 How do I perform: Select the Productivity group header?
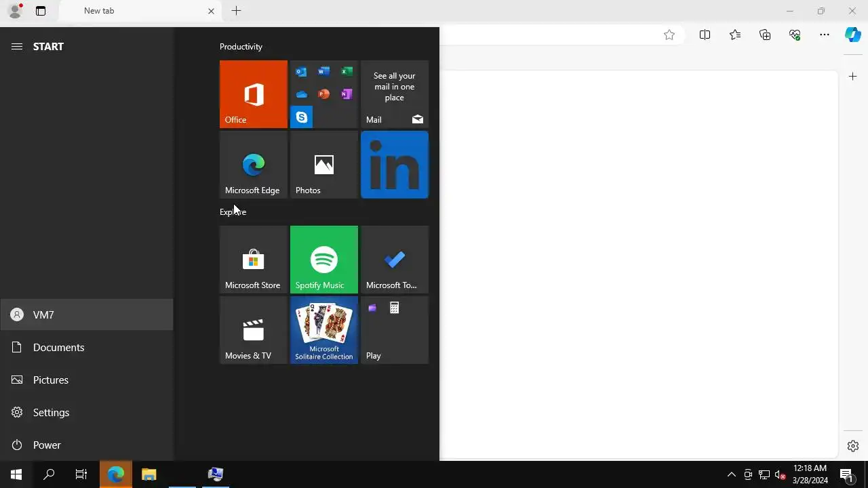241,47
